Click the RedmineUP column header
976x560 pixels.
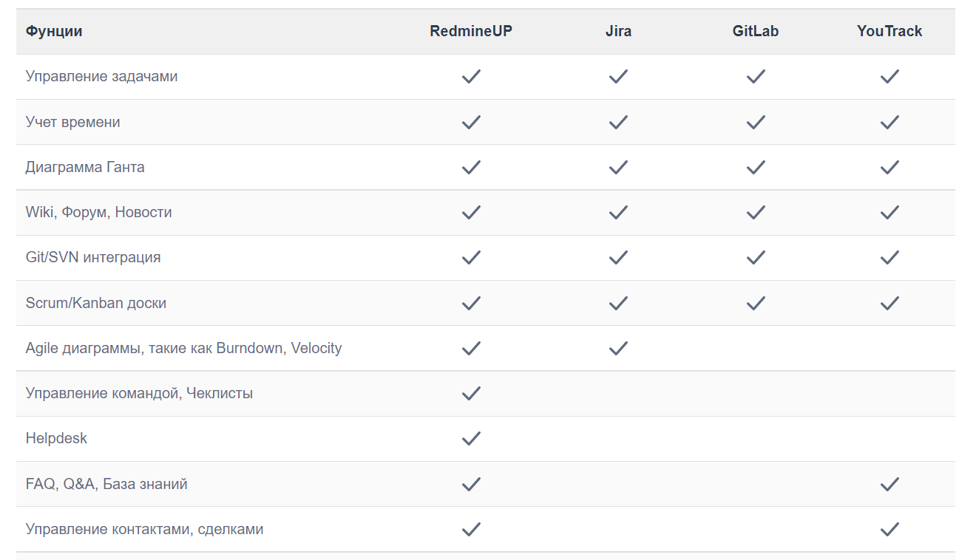click(471, 31)
